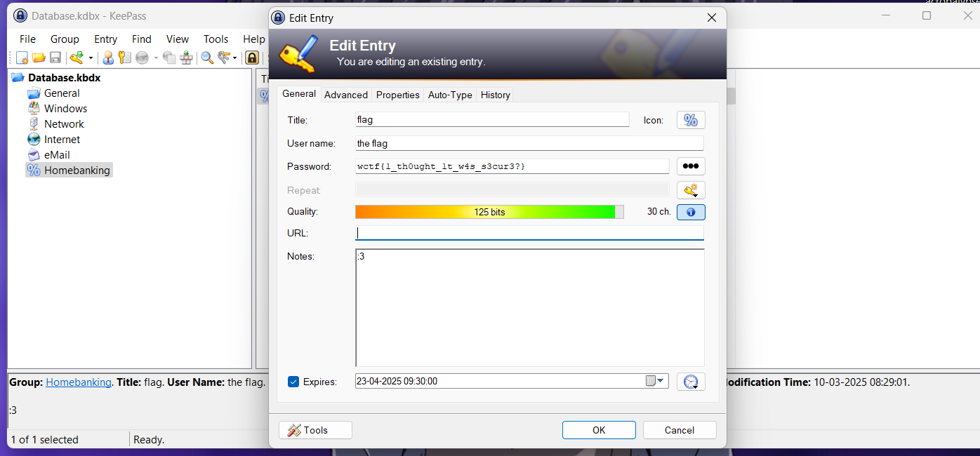Viewport: 980px width, 456px height.
Task: Click the Title input field
Action: click(492, 120)
